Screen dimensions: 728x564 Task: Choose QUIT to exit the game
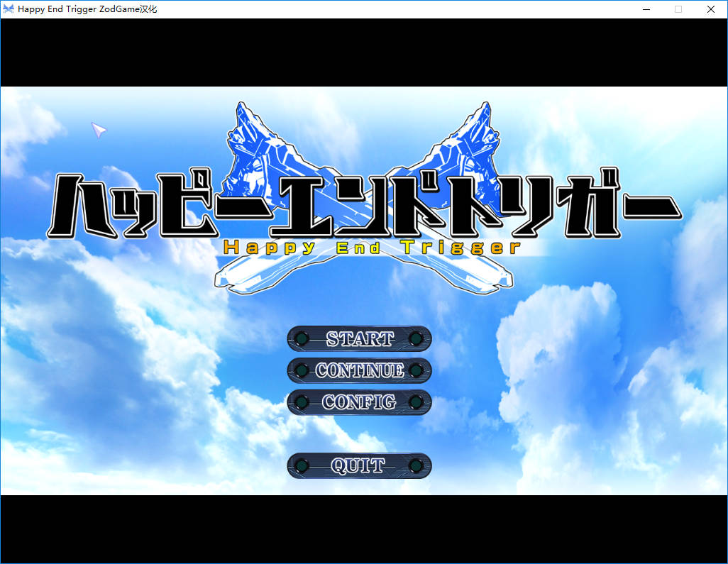pos(359,466)
